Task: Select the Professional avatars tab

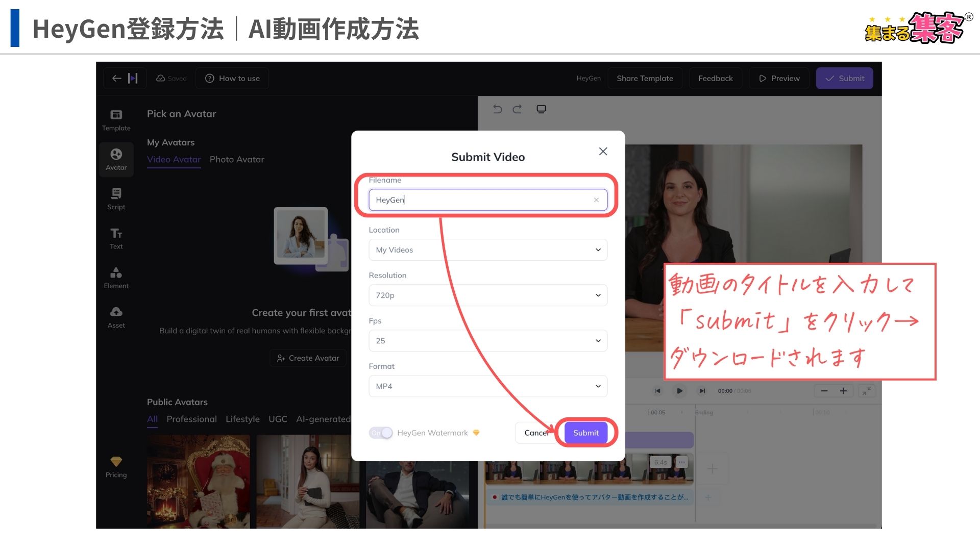Action: 191,419
